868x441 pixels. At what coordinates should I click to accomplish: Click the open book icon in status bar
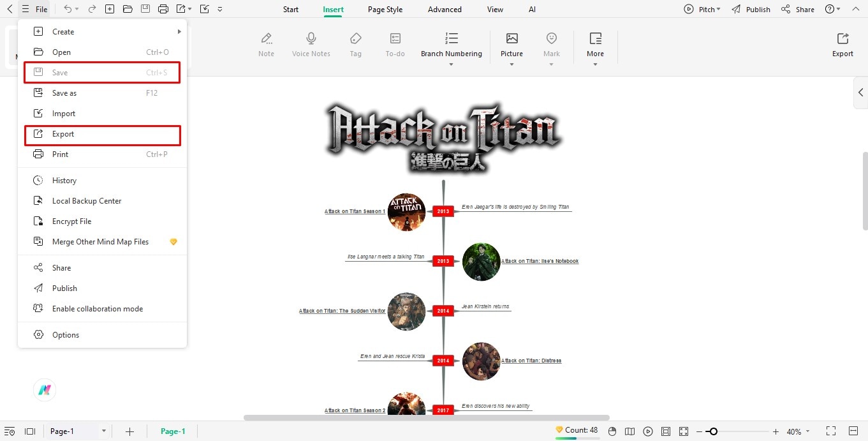point(630,431)
